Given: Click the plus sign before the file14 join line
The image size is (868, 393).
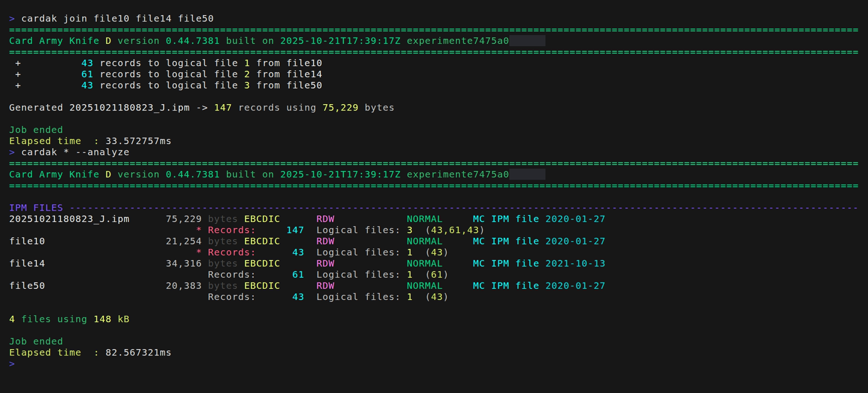Looking at the screenshot, I should pos(18,74).
